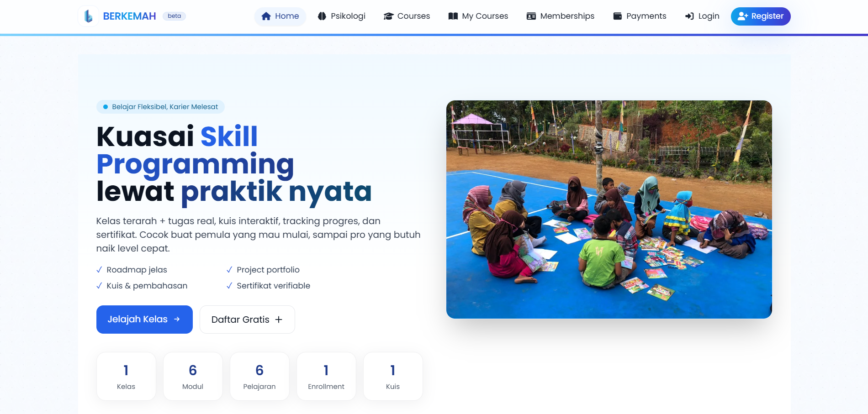Screen dimensions: 868x414
Task: Open the Register page
Action: pyautogui.click(x=760, y=16)
